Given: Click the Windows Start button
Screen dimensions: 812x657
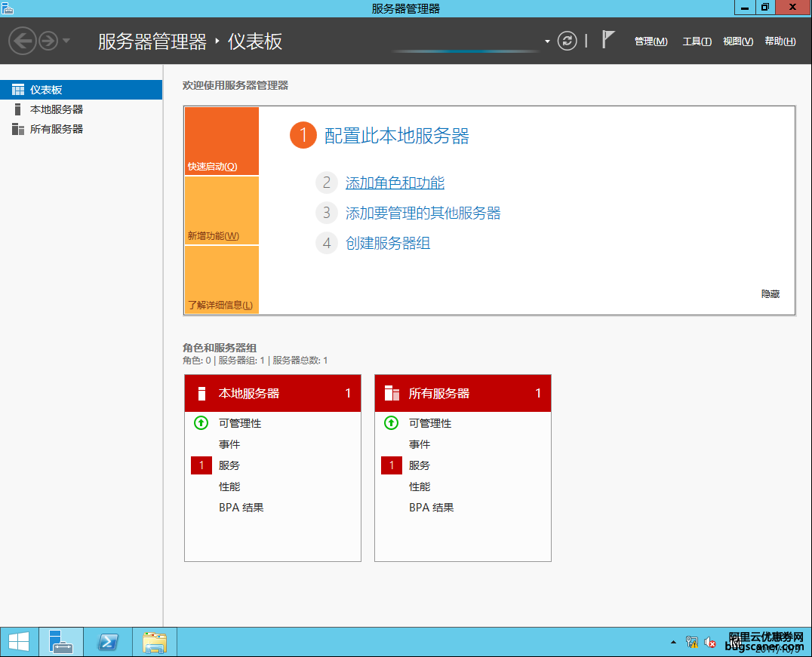Looking at the screenshot, I should pyautogui.click(x=18, y=642).
